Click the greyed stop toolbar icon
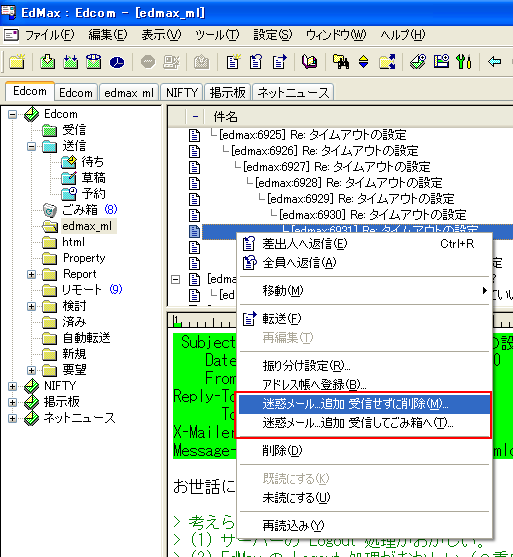The width and height of the screenshot is (513, 557). click(x=148, y=62)
